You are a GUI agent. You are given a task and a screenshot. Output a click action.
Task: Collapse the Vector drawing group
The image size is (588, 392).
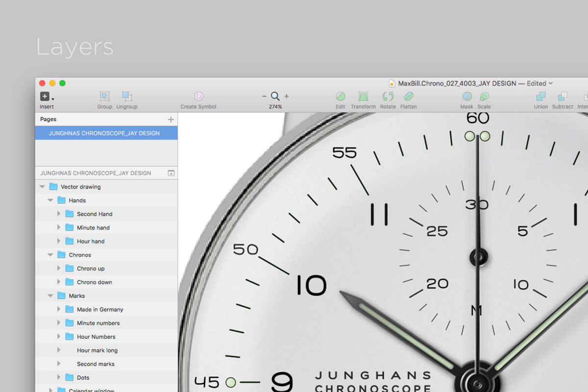click(42, 187)
